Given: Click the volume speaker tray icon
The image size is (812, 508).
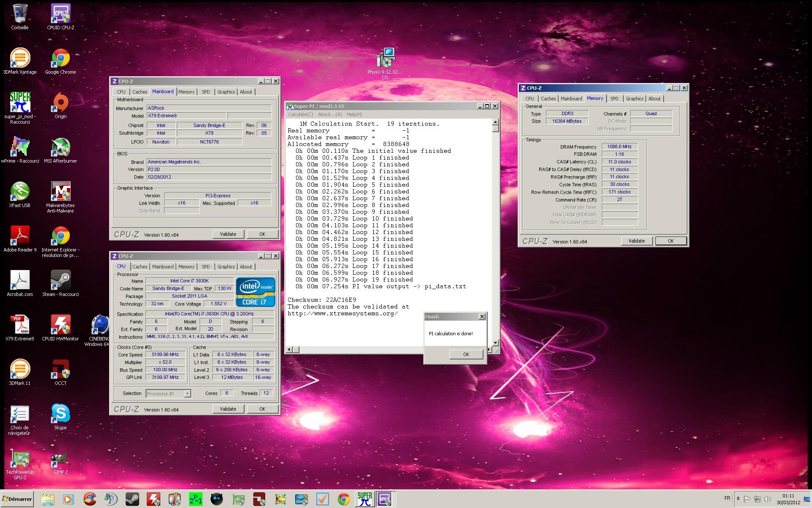Looking at the screenshot, I should click(768, 499).
